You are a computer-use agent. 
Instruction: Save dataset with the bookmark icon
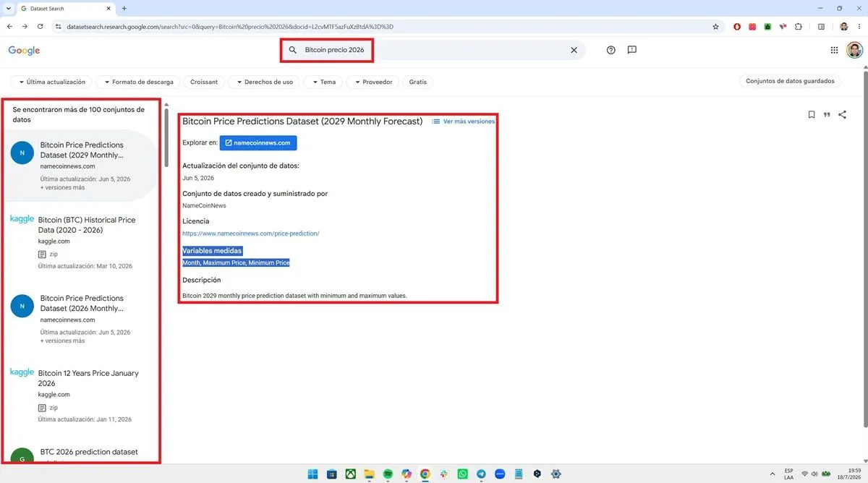tap(812, 114)
